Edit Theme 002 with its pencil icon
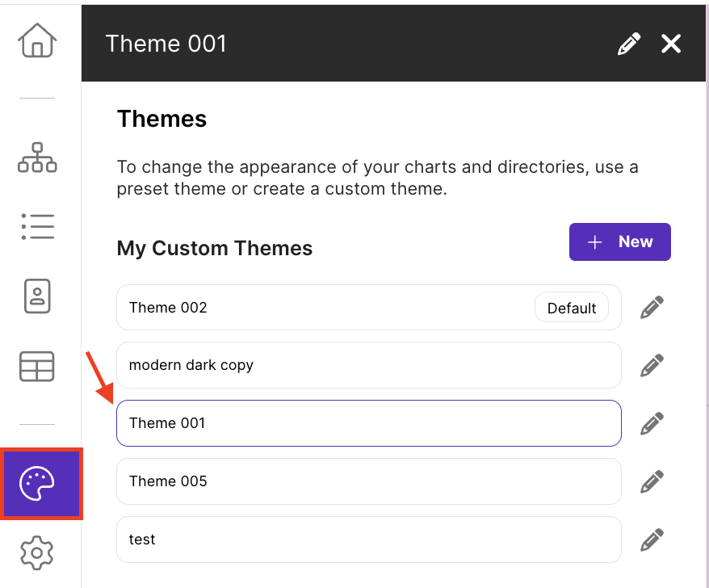This screenshot has height=588, width=709. tap(652, 308)
